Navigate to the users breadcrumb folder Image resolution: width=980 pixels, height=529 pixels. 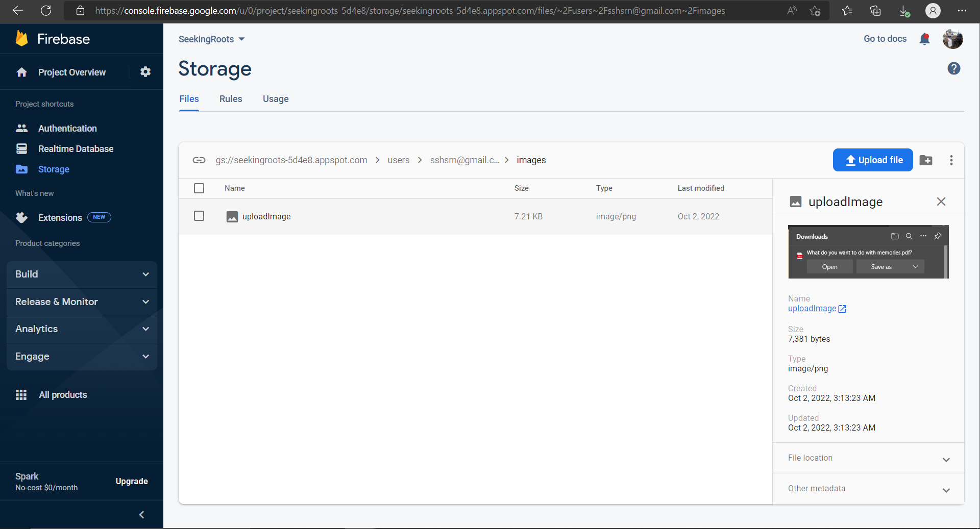pos(399,160)
